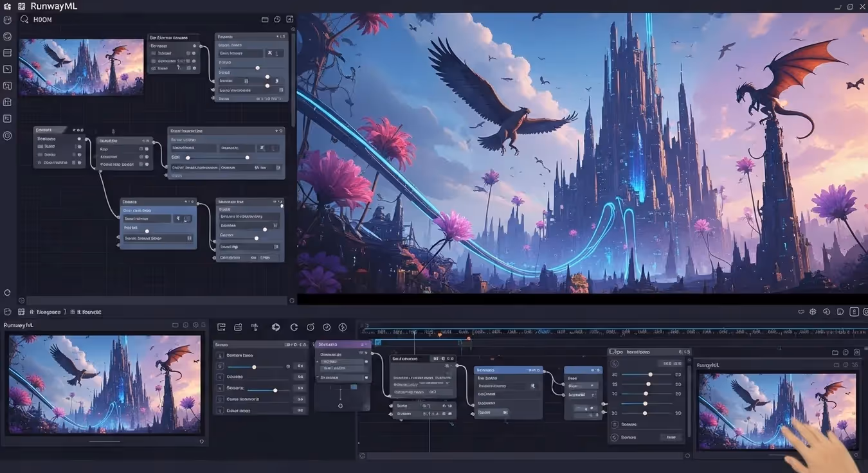Toggle the rectangle view icon in HOOM bar
Screen dimensions: 868x473
pyautogui.click(x=265, y=20)
